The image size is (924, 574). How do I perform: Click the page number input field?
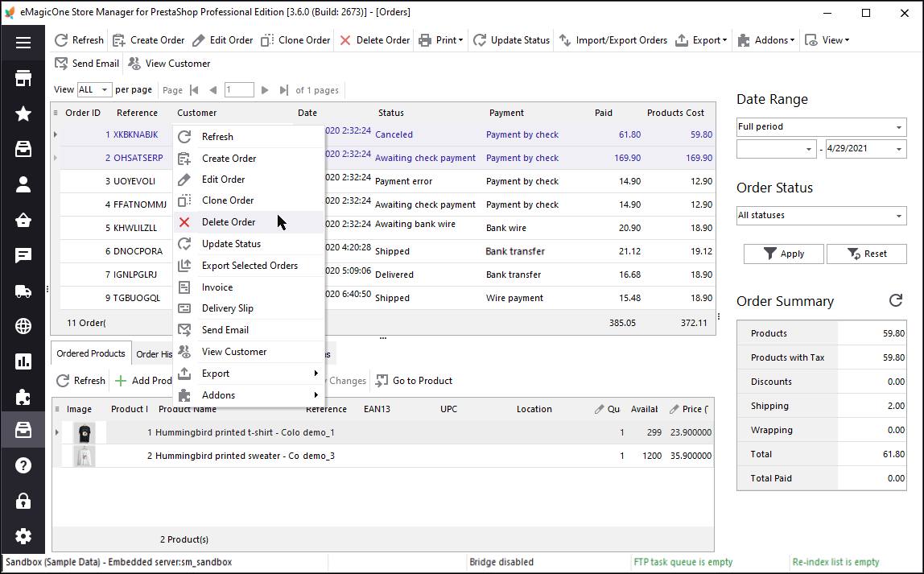239,90
